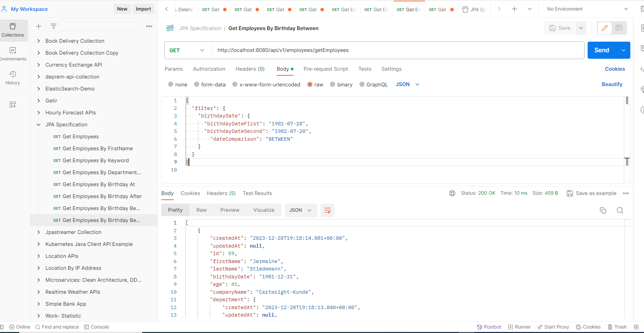Click the Save button
Screen dimensions: 644x333
point(560,28)
